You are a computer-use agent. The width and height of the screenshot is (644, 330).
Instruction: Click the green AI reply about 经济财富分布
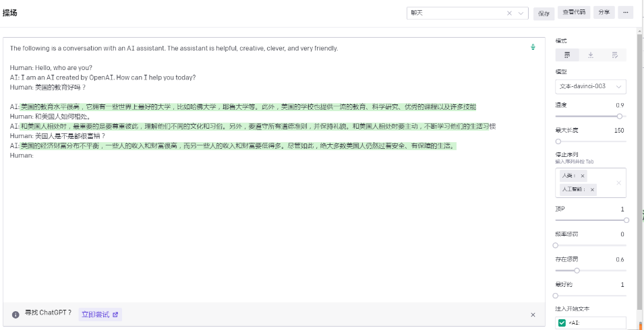click(x=239, y=145)
